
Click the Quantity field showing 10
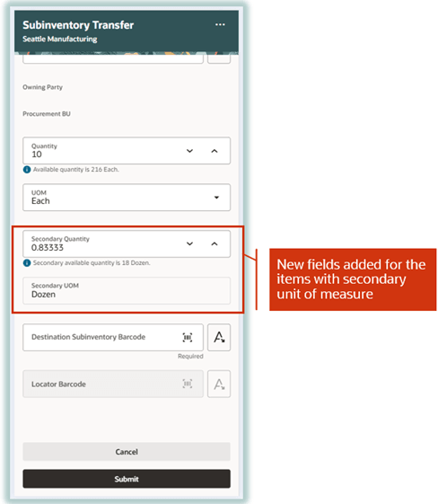coord(127,151)
